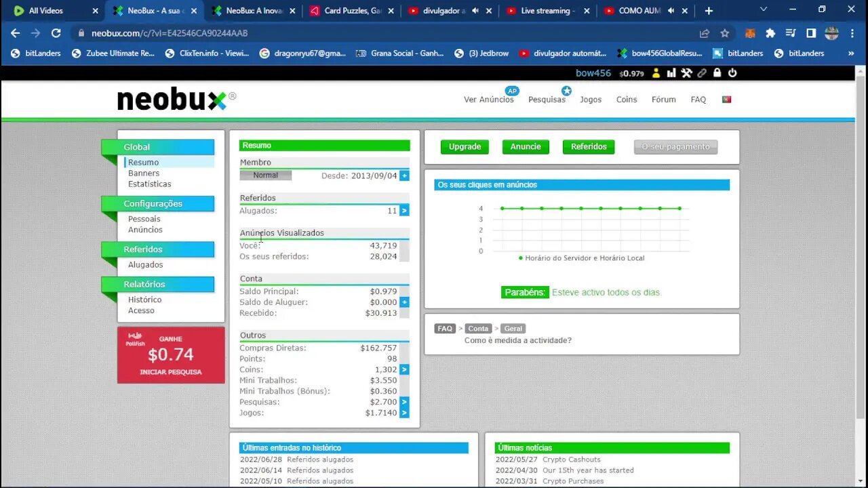Open the Alugados referrals arrow
868x488 pixels.
coord(404,211)
